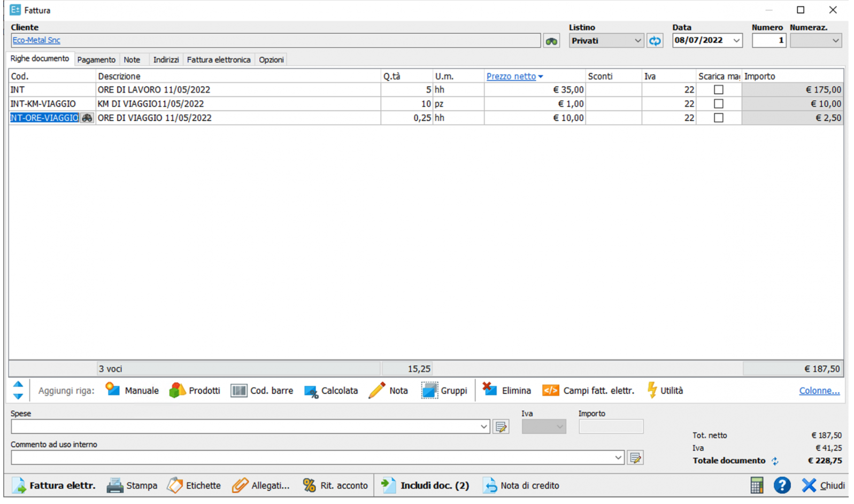Switch to the Pagamento tab
854x504 pixels.
pyautogui.click(x=96, y=60)
